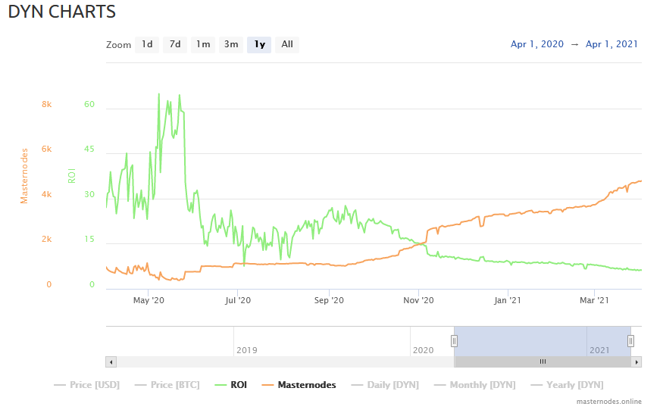Click the May '20 axis label

(x=149, y=300)
